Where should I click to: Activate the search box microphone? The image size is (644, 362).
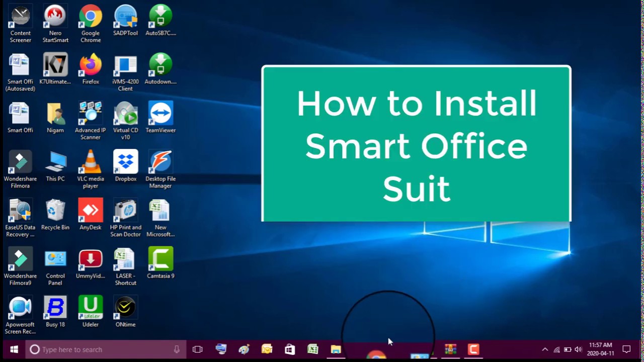click(x=177, y=349)
